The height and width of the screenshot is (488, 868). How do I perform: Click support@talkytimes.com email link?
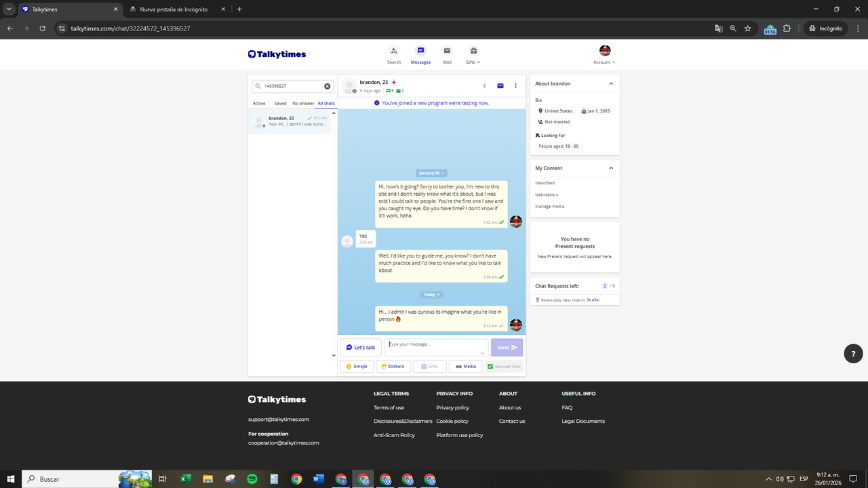click(279, 420)
